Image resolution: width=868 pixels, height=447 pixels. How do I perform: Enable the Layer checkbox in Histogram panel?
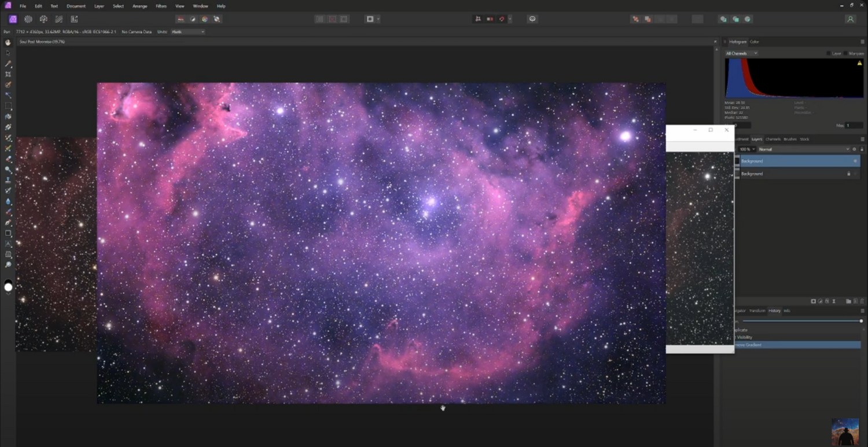(829, 53)
